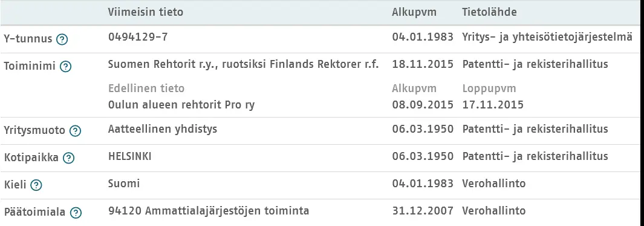This screenshot has height=226, width=644.
Task: Select the Aatteellinen yhdistys value
Action: [163, 129]
